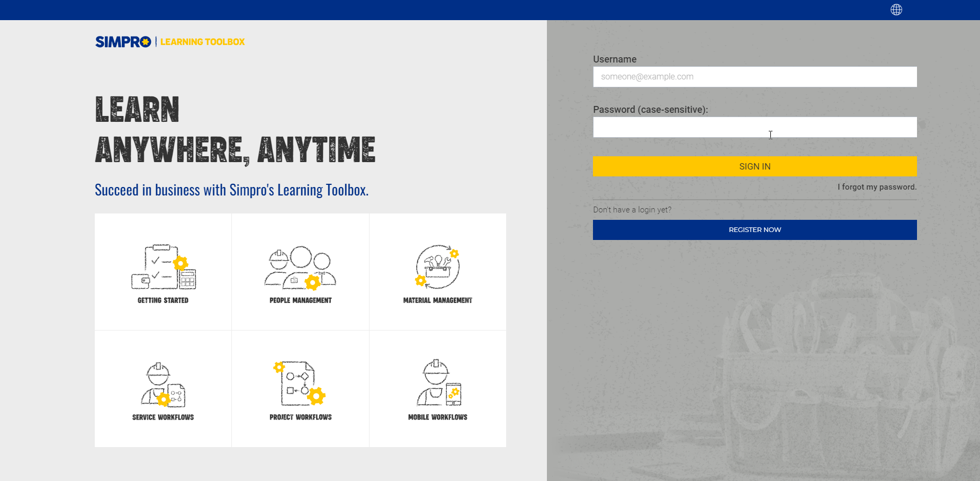Click the SERVICE WORKFLOWS label
The image size is (980, 481).
click(x=163, y=417)
